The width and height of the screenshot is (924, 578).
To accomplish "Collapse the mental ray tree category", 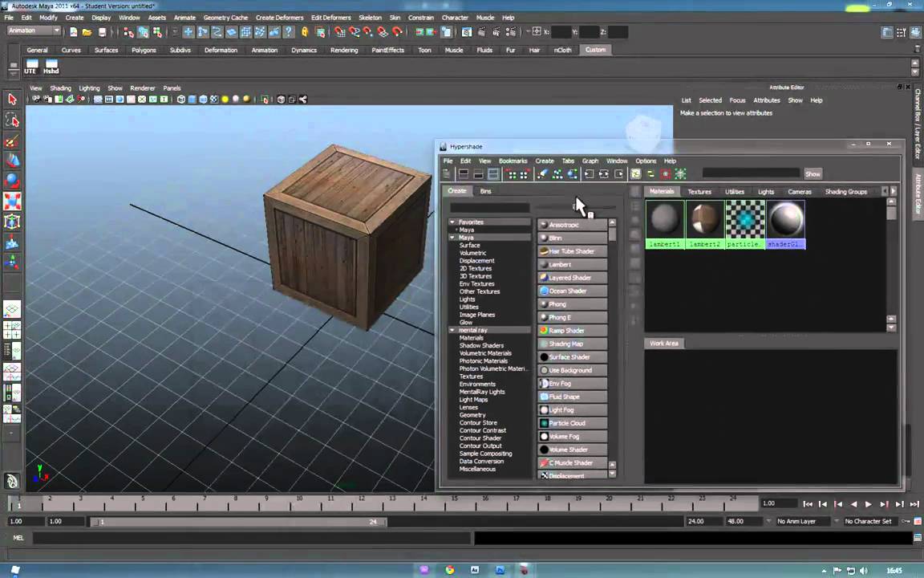I will (452, 330).
